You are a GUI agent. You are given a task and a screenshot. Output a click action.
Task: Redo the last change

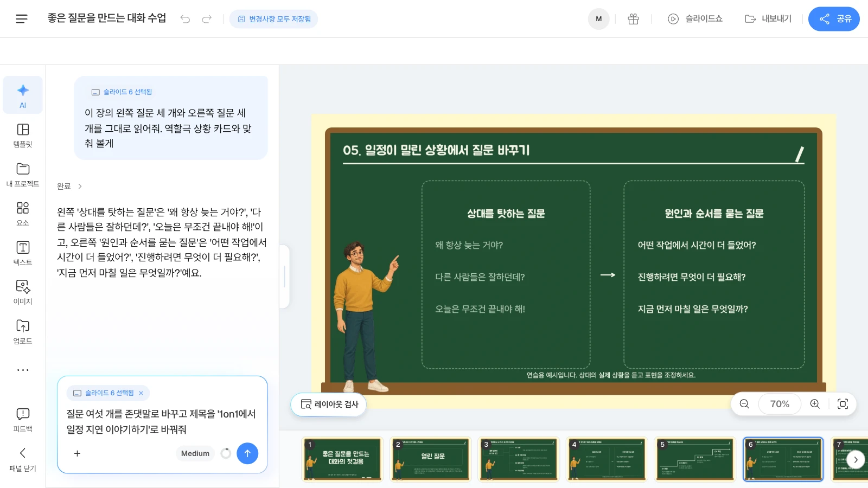click(207, 19)
